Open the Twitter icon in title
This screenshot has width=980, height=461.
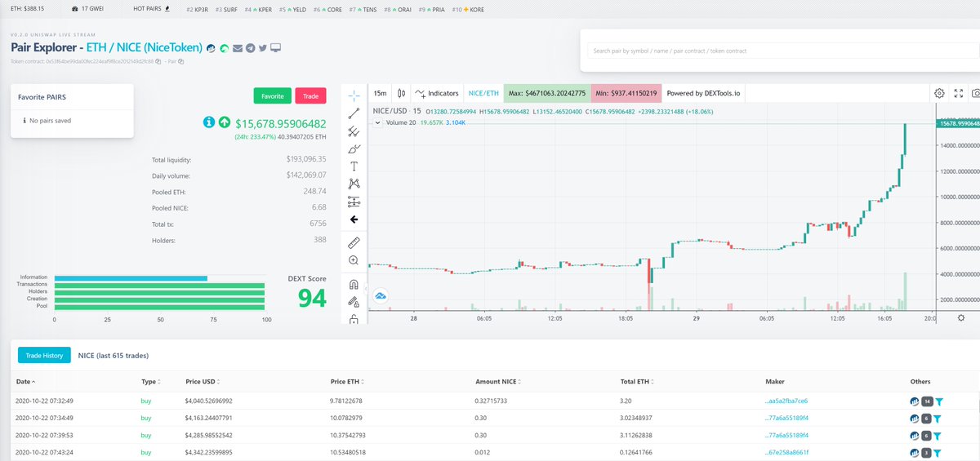coord(263,48)
